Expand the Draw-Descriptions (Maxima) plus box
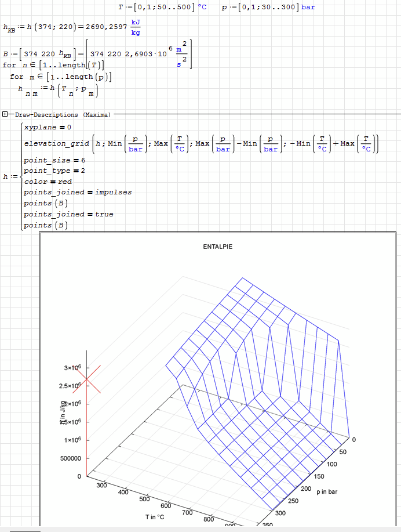 tap(5, 115)
